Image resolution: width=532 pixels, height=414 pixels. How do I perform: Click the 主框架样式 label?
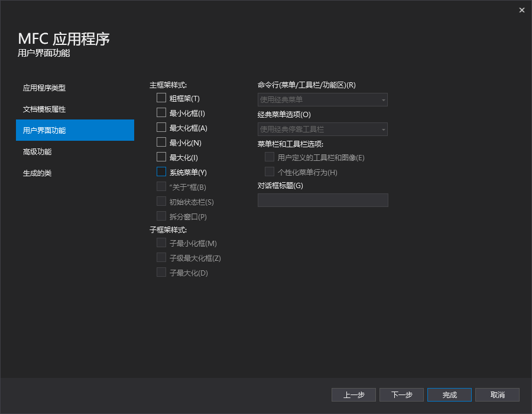168,85
